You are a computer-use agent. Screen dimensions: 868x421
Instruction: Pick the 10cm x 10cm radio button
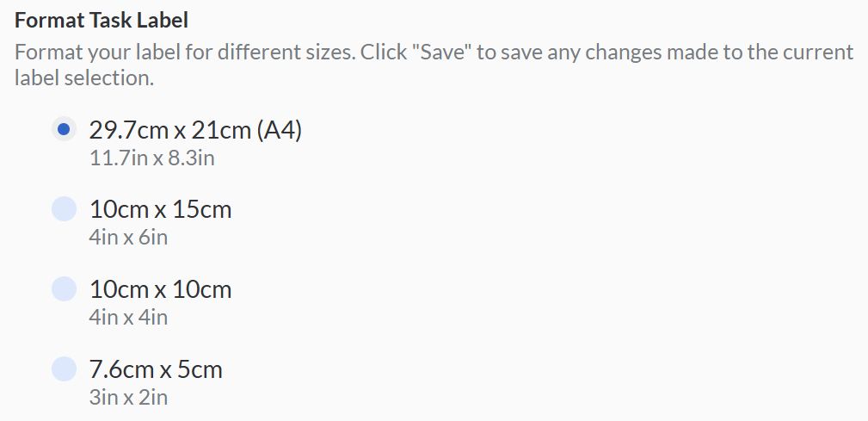pyautogui.click(x=64, y=289)
